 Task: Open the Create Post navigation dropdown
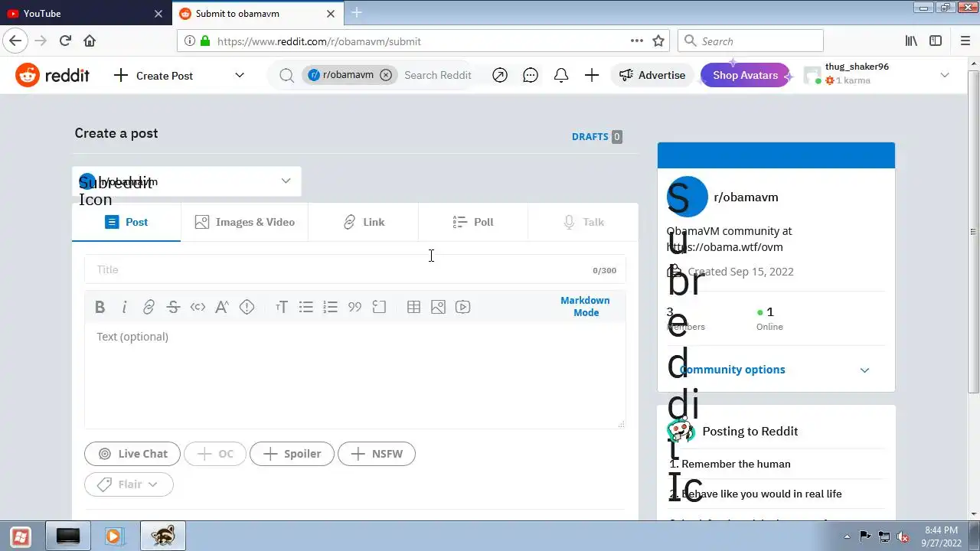click(x=179, y=75)
